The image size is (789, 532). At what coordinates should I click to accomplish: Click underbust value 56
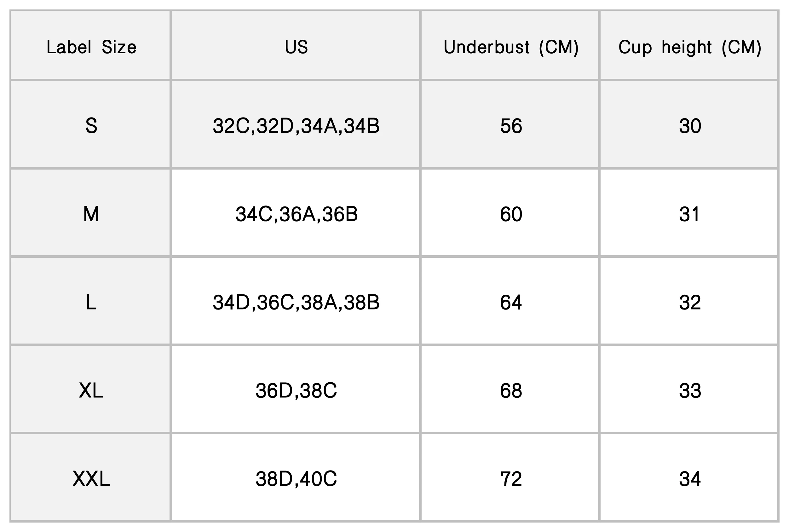click(x=510, y=125)
